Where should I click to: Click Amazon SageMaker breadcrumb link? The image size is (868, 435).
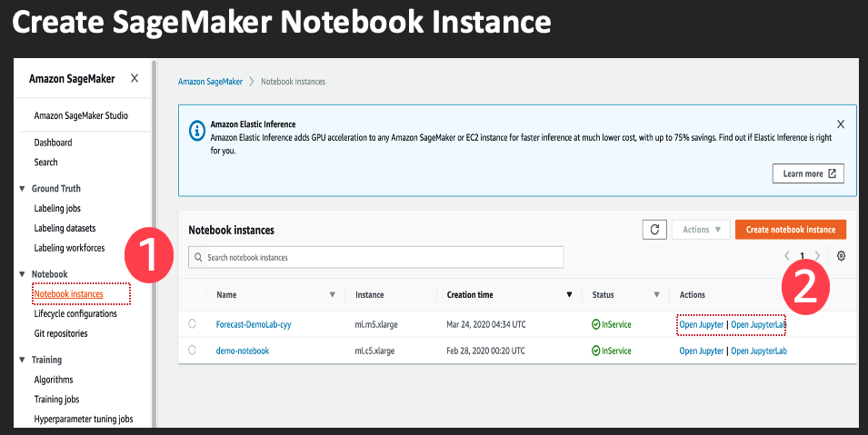point(210,82)
